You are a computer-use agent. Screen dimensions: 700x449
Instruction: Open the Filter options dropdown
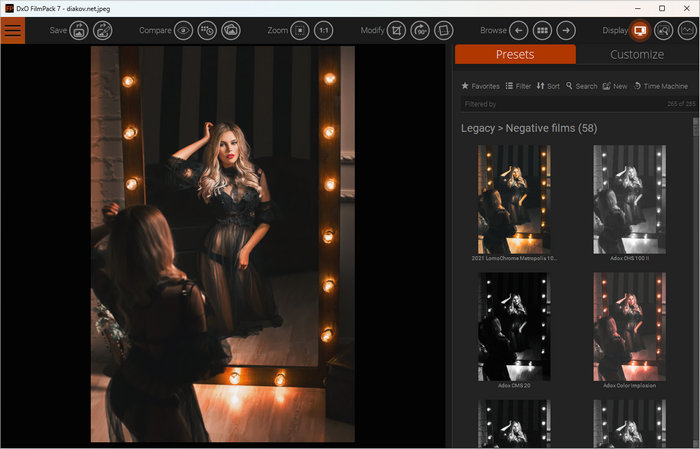pos(517,86)
